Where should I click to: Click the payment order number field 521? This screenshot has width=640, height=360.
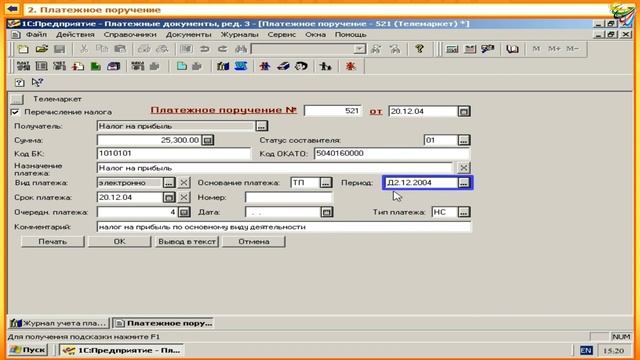pyautogui.click(x=333, y=111)
